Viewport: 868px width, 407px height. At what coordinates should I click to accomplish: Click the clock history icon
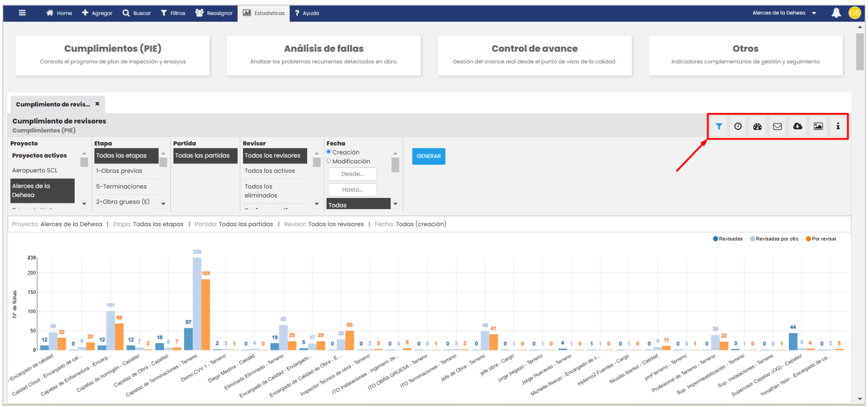point(738,126)
